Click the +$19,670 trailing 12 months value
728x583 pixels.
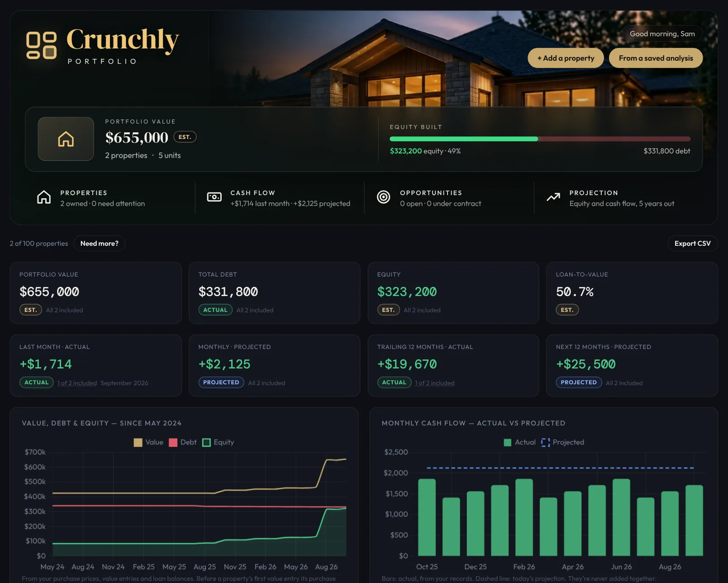point(407,364)
